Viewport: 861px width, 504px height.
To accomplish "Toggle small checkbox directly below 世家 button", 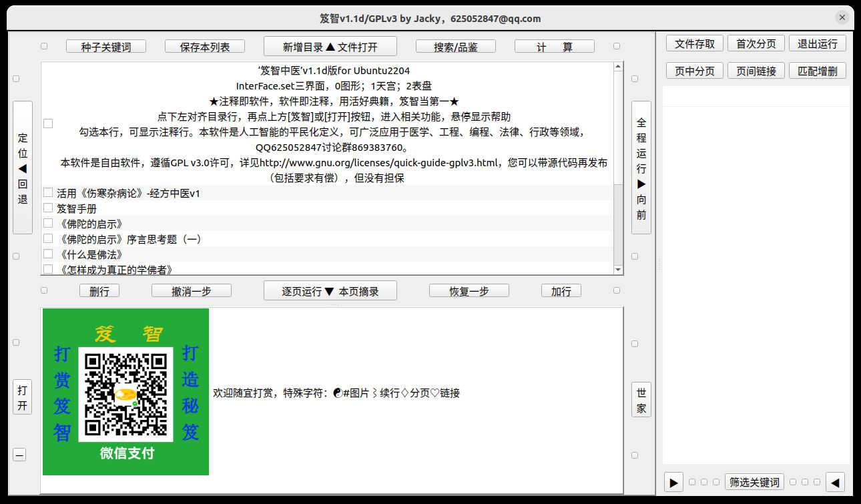I will (635, 455).
